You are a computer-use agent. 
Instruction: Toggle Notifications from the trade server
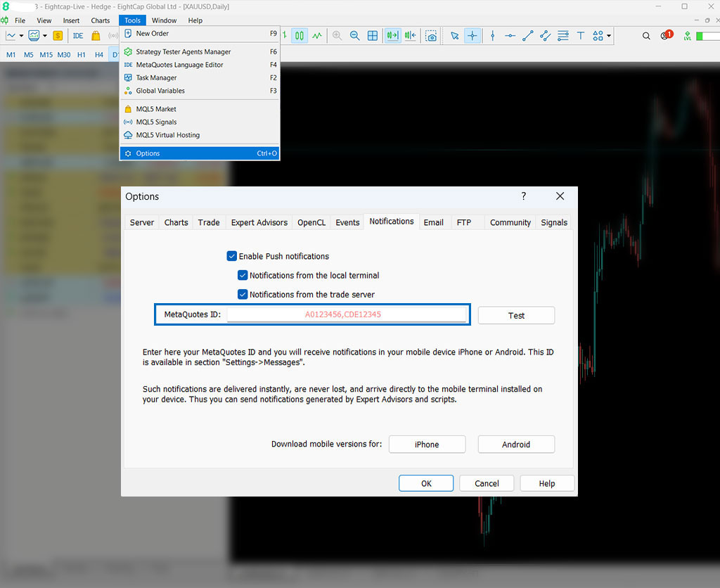point(243,295)
